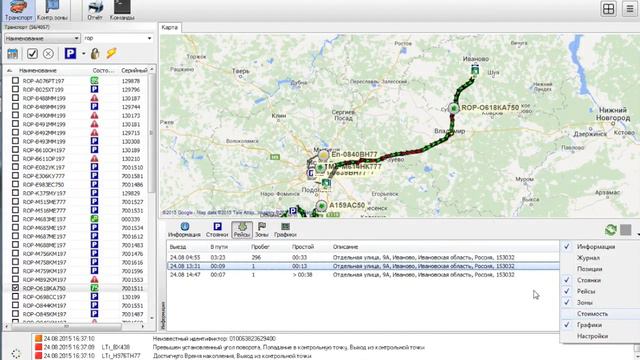640x360 pixels.
Task: Click the check-all vehicles icon
Action: coord(32,53)
